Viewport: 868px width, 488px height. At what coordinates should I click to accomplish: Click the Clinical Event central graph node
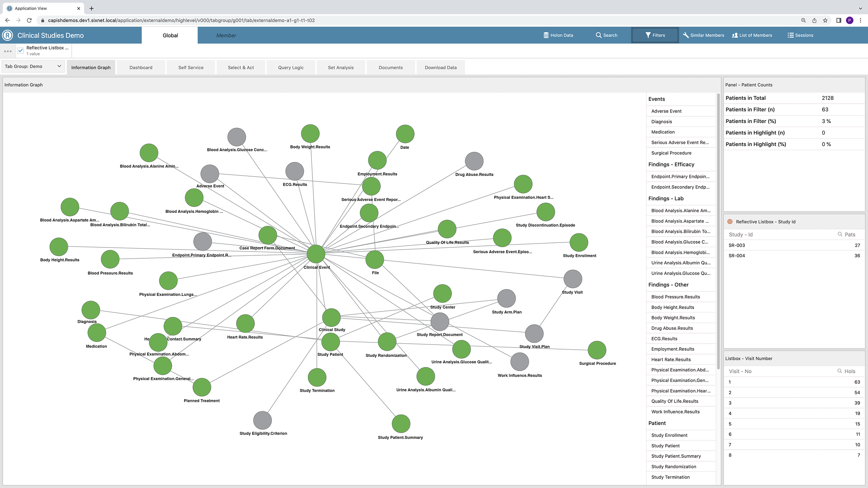316,254
